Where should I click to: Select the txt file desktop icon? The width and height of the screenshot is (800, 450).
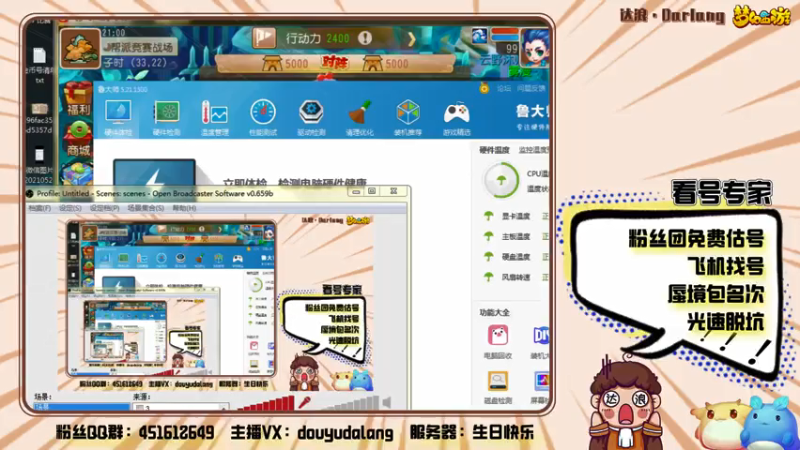39,65
